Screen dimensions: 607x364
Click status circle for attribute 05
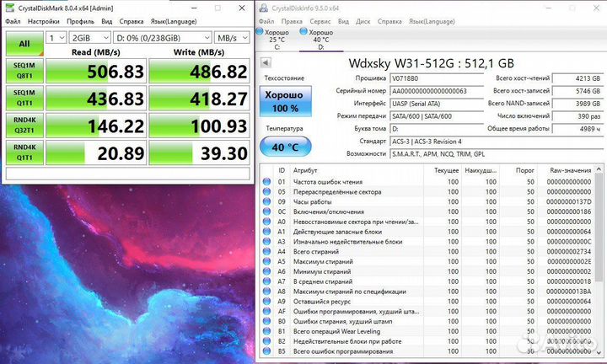266,191
